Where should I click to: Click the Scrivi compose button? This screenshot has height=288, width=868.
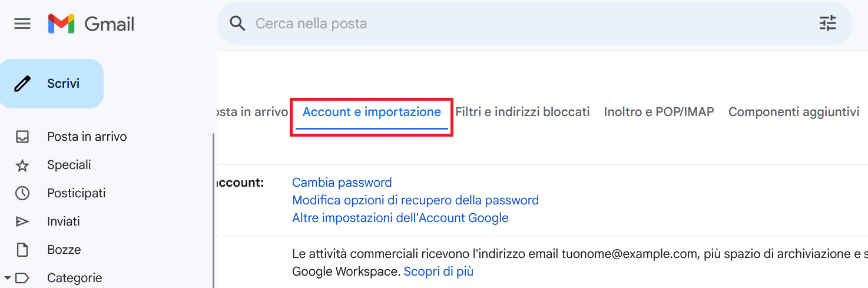[52, 84]
